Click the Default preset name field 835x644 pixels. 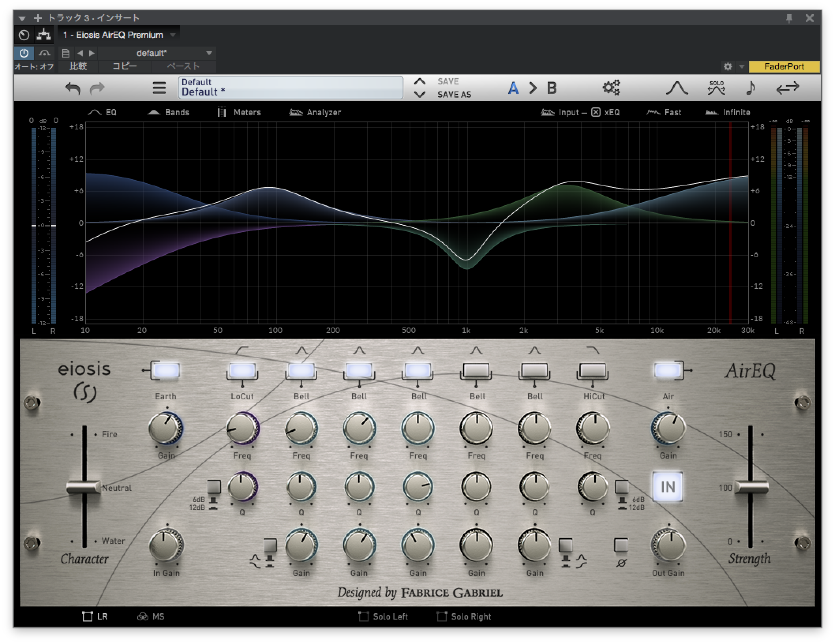tap(290, 88)
